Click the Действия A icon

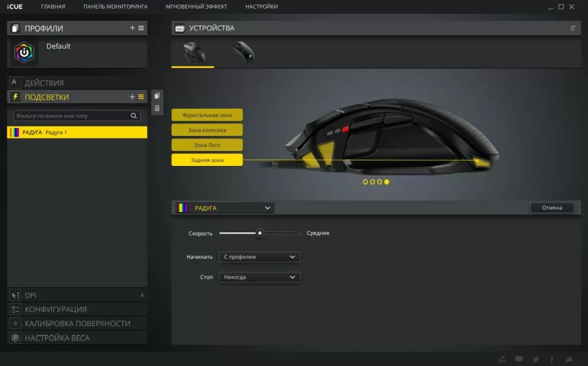14,82
